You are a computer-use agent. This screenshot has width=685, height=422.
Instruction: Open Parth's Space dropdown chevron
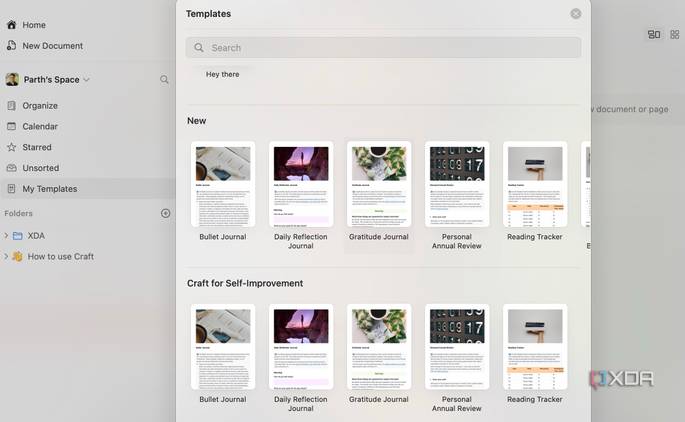point(86,80)
